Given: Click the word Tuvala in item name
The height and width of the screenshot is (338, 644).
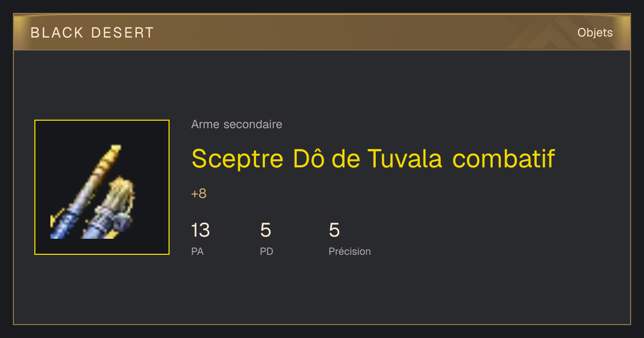Looking at the screenshot, I should [405, 158].
